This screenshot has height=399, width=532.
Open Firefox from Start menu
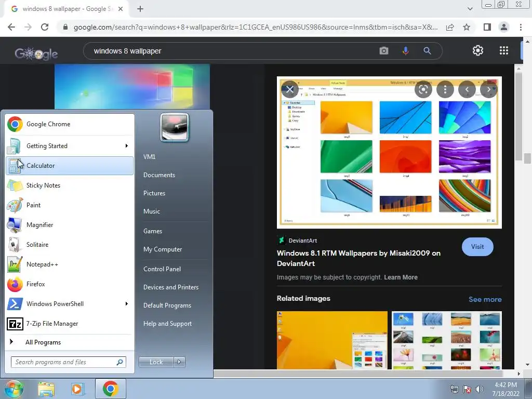coord(70,284)
